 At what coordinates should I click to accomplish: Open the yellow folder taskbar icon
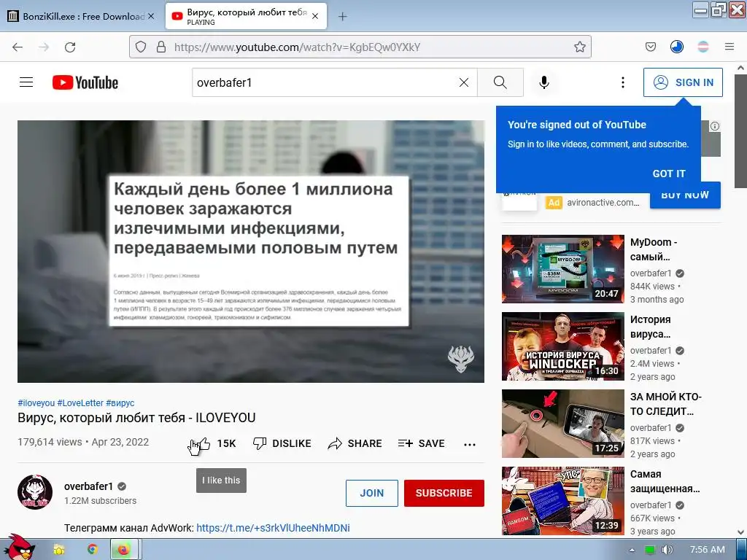pos(58,550)
